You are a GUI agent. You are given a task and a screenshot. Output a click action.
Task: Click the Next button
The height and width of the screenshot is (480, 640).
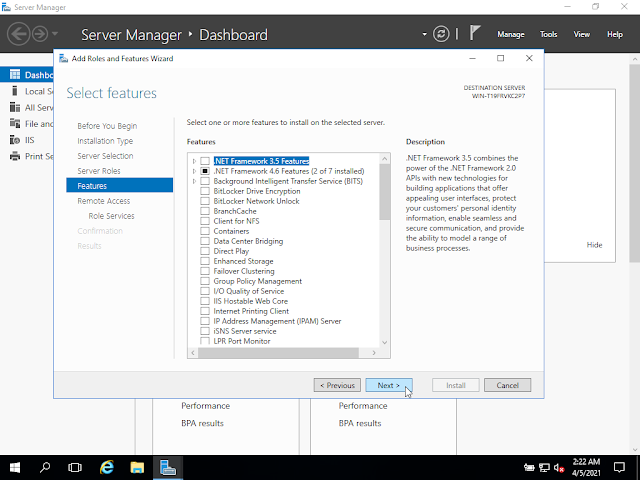389,385
